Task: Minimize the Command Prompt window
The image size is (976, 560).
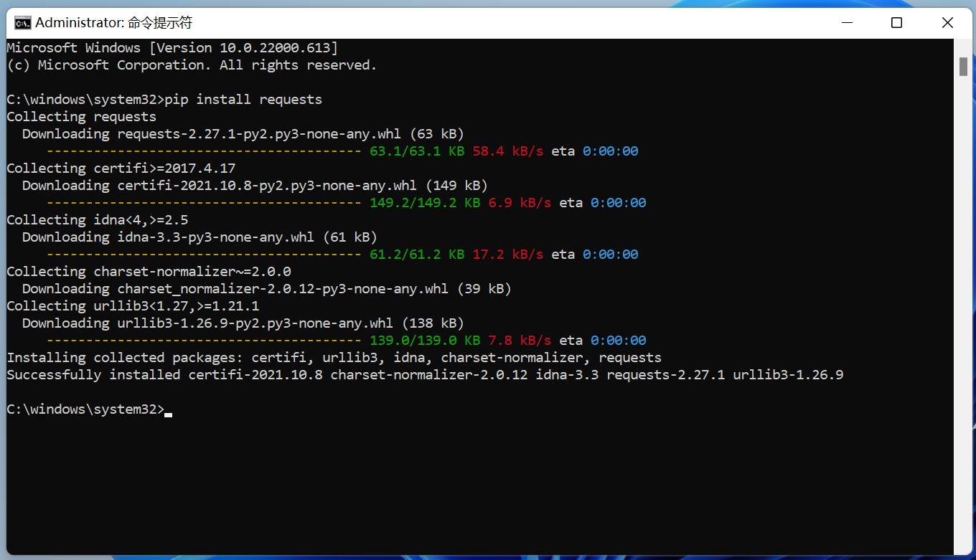Action: pos(847,22)
